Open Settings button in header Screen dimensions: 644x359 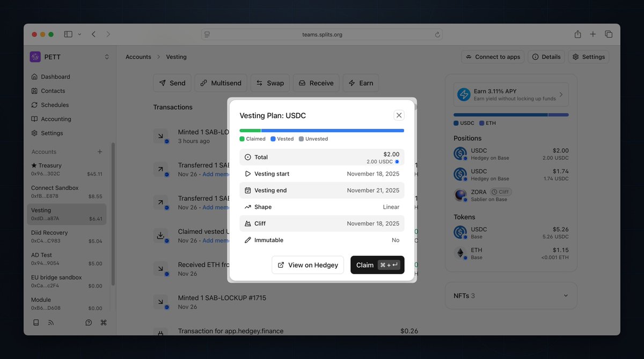click(589, 57)
